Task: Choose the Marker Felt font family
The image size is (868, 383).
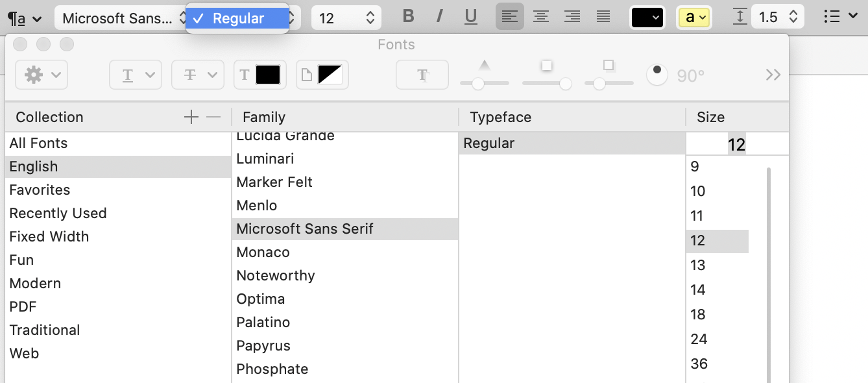Action: pos(345,182)
